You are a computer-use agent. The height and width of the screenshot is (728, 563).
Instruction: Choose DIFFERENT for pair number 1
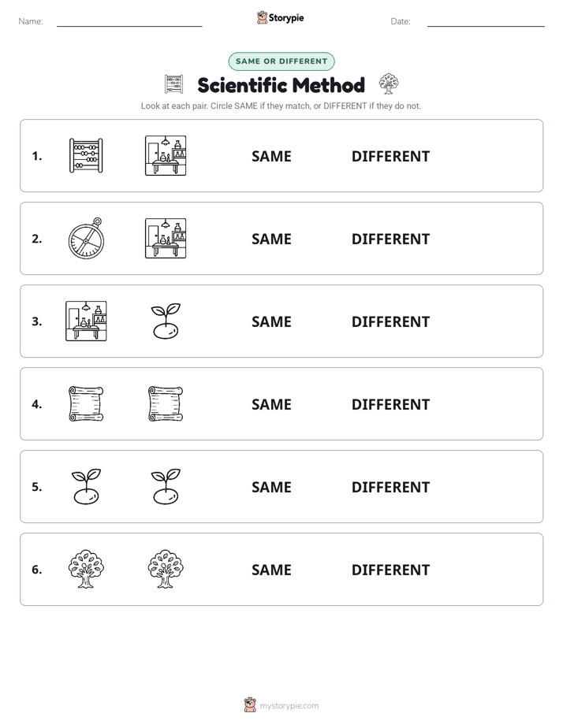click(x=390, y=157)
